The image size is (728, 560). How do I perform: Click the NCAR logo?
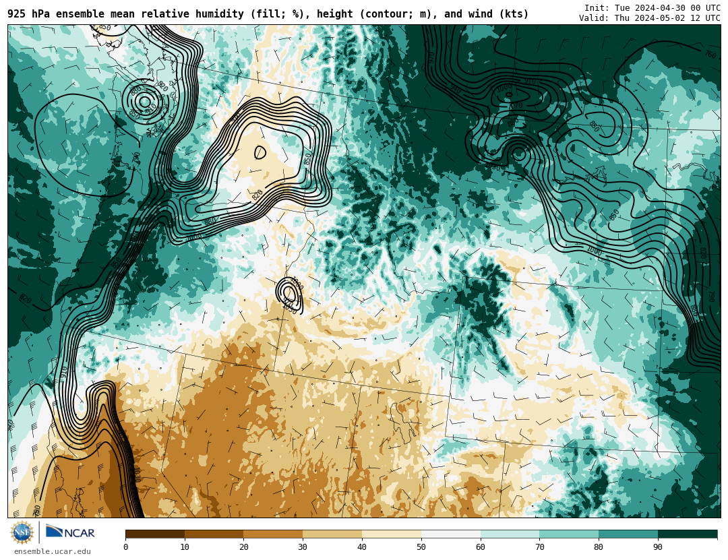tap(70, 532)
